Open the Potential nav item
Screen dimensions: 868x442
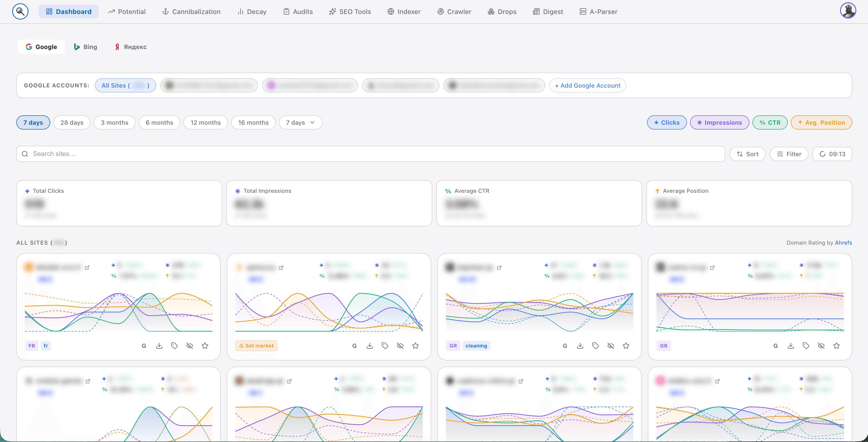(127, 11)
